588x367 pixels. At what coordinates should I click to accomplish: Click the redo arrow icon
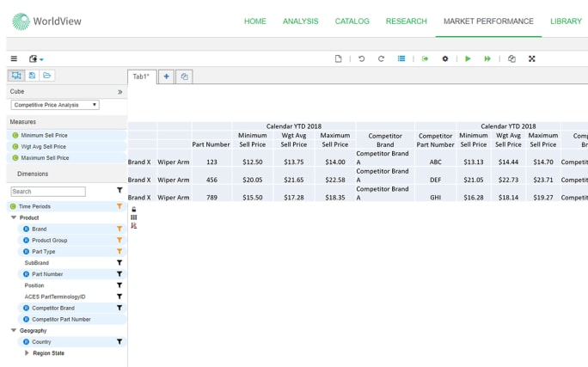click(x=381, y=58)
